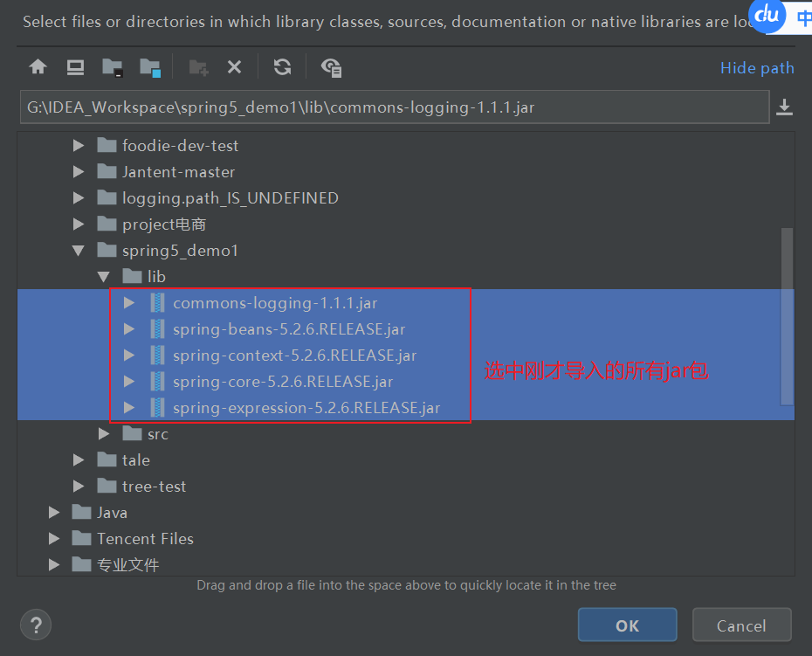
Task: Select the 专业文件 folder
Action: click(x=115, y=564)
